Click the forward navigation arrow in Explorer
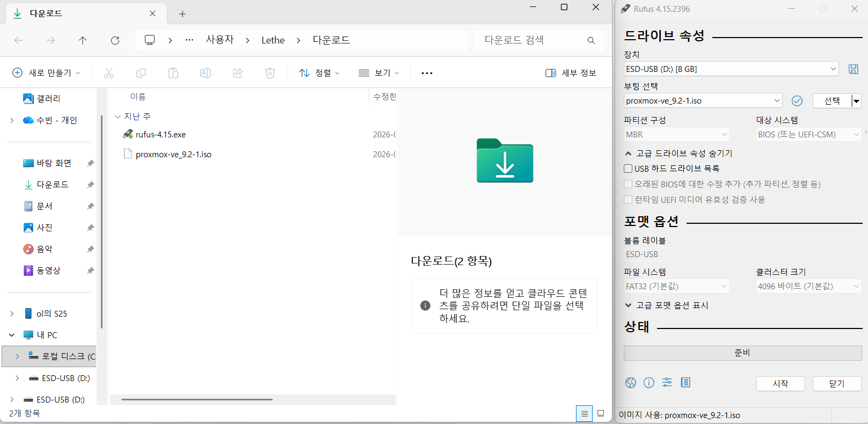The image size is (868, 424). coord(50,40)
